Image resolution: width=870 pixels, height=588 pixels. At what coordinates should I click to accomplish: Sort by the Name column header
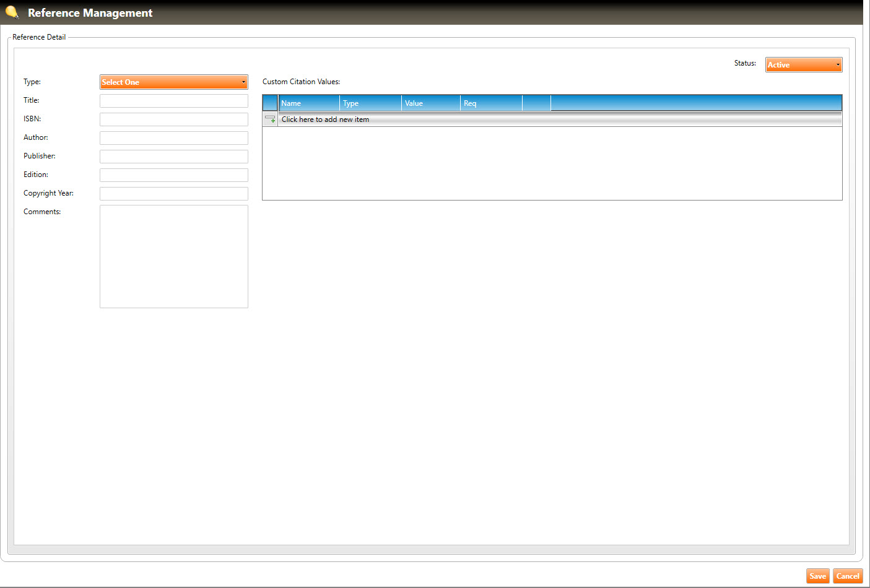pos(308,103)
